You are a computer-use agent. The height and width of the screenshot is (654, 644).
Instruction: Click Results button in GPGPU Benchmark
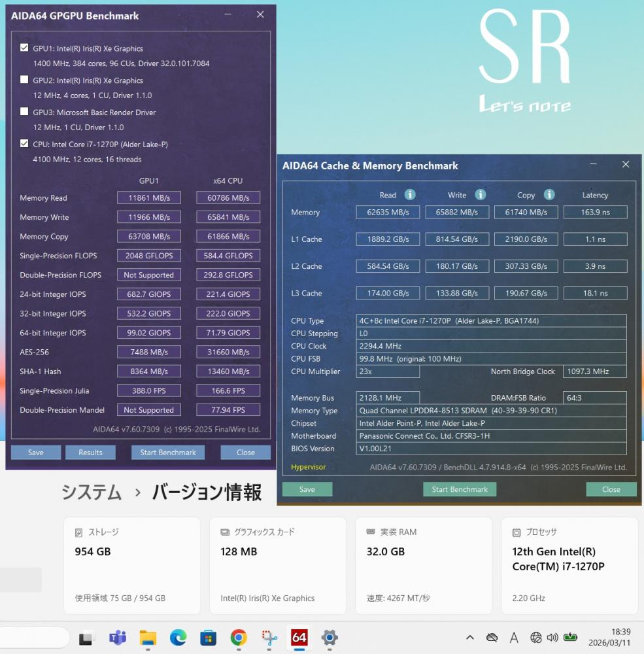pyautogui.click(x=90, y=453)
